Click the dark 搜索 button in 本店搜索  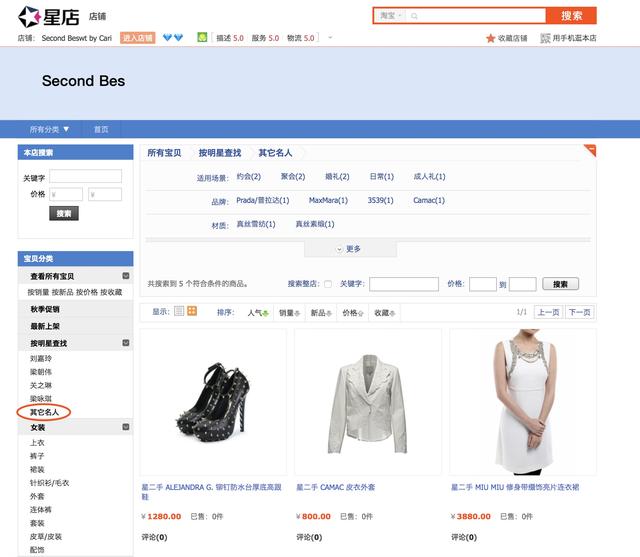point(64,213)
